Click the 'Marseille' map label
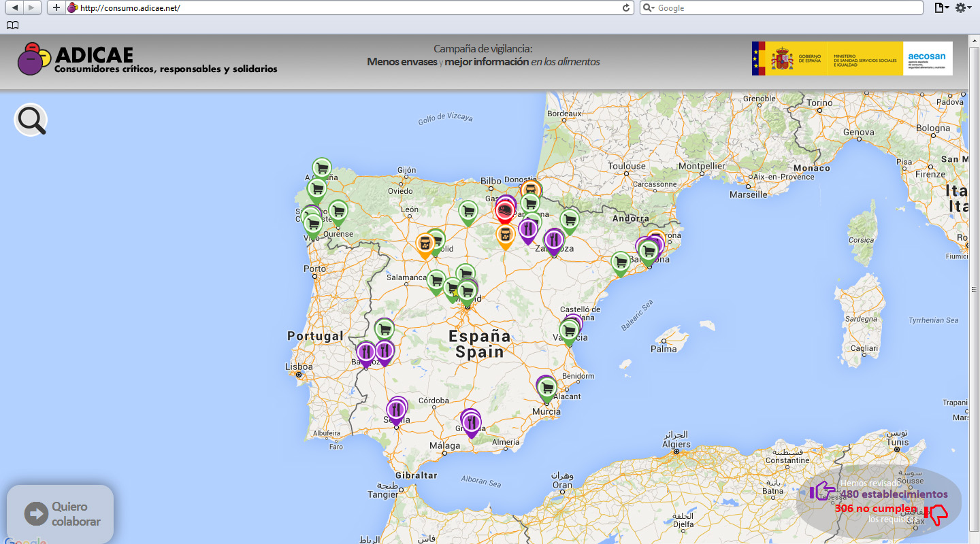The width and height of the screenshot is (980, 544). [748, 194]
